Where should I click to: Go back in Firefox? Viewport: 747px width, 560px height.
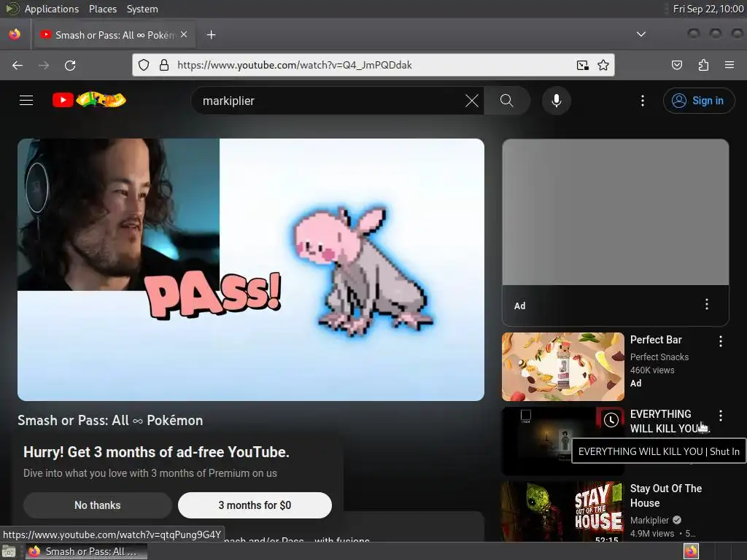point(18,65)
